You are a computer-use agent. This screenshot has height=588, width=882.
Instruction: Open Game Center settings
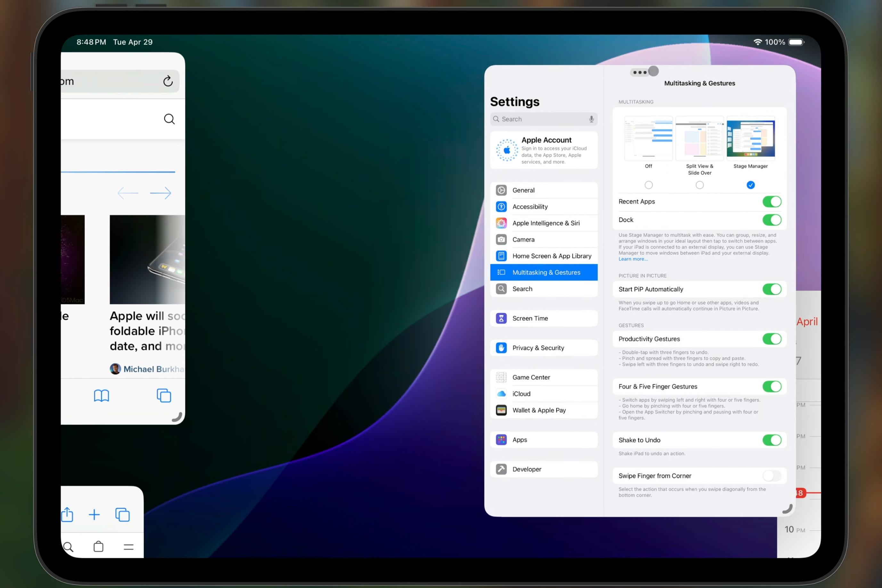point(544,377)
